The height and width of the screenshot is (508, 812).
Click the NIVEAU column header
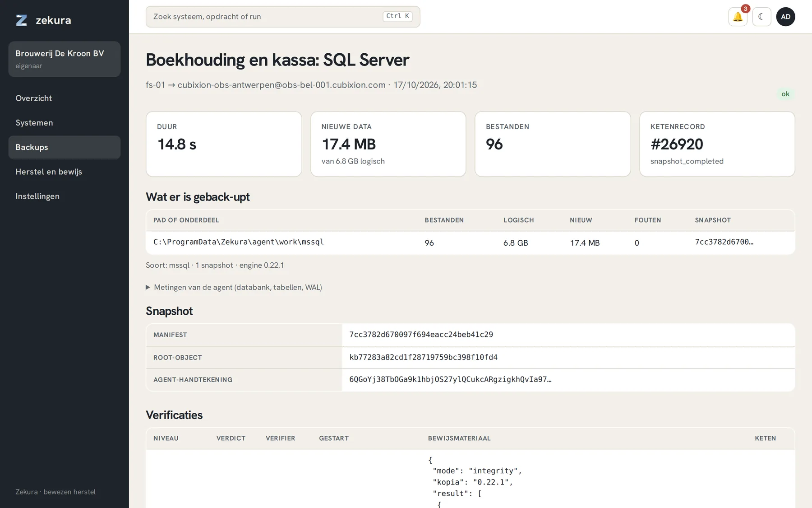pyautogui.click(x=166, y=438)
